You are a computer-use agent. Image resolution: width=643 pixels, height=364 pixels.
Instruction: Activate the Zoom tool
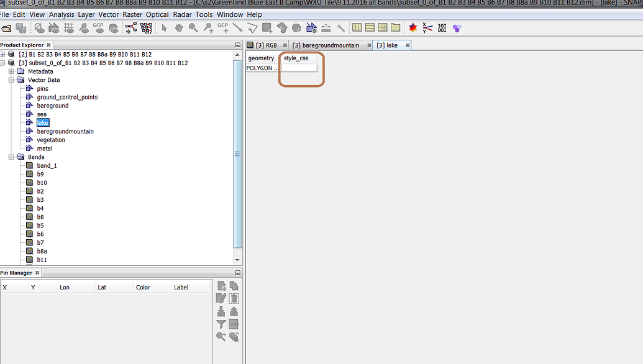[x=194, y=27]
